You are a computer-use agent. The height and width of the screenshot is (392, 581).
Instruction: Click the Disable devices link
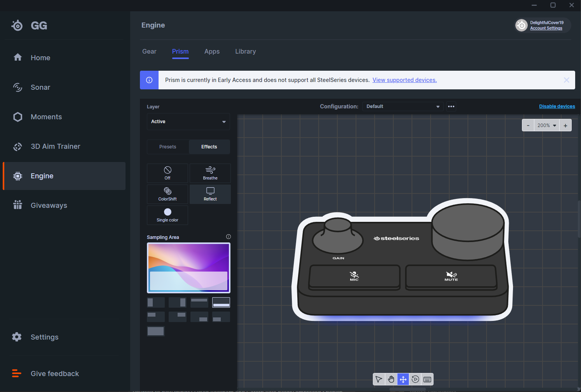[x=557, y=106]
